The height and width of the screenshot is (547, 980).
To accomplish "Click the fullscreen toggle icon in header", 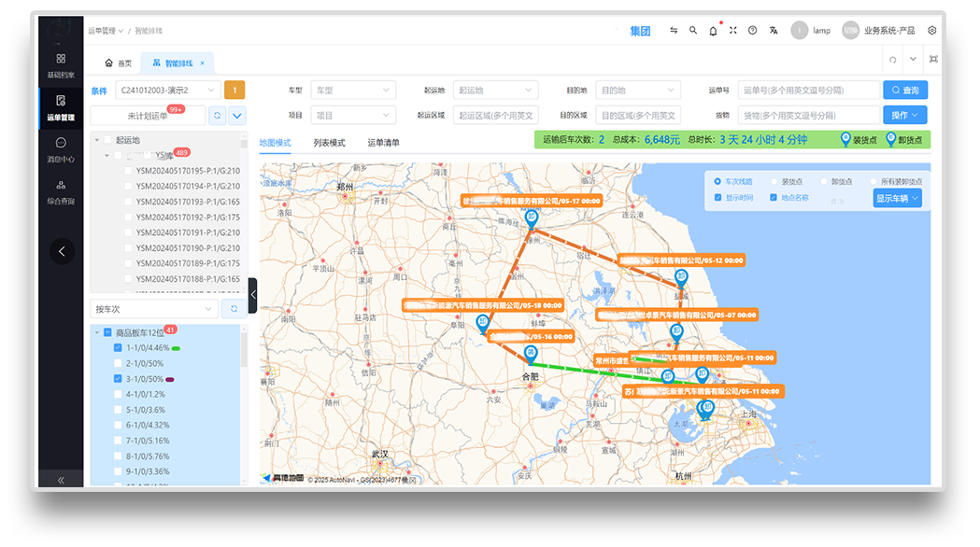I will (x=732, y=31).
